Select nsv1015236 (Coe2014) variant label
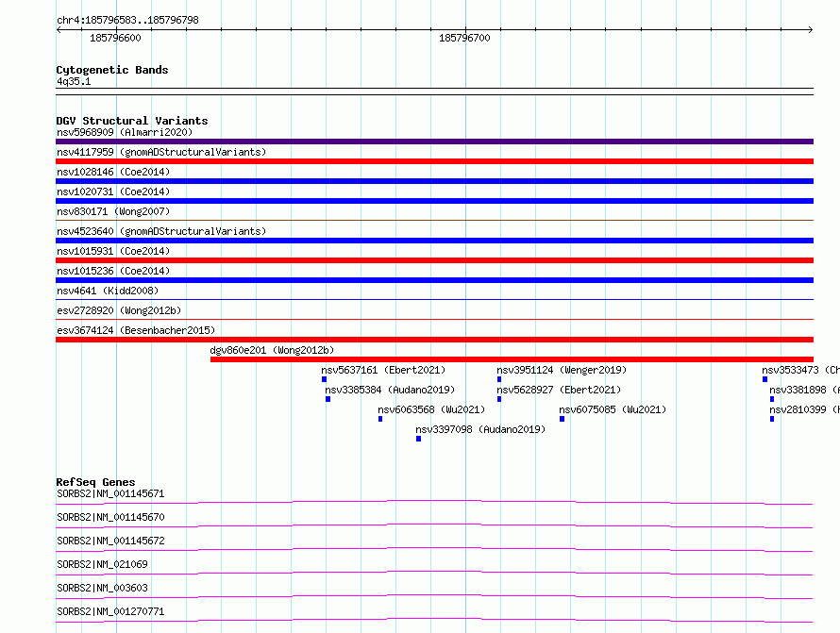This screenshot has height=633, width=840. point(113,271)
